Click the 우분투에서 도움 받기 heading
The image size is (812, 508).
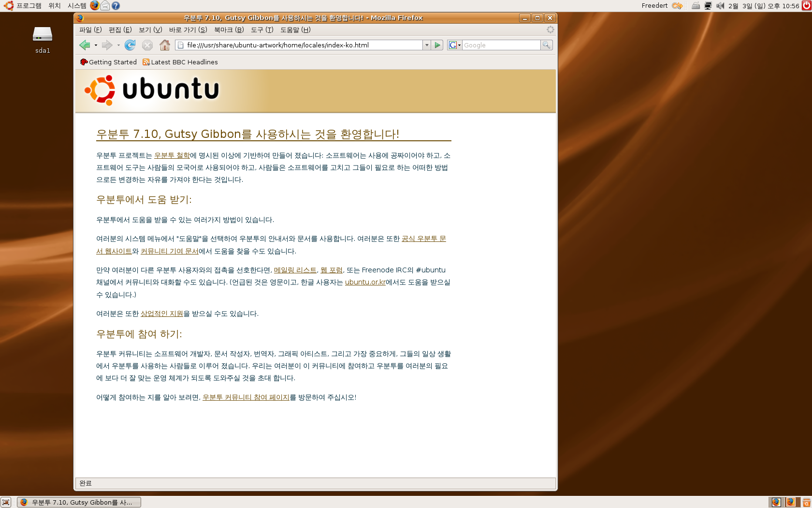[144, 199]
